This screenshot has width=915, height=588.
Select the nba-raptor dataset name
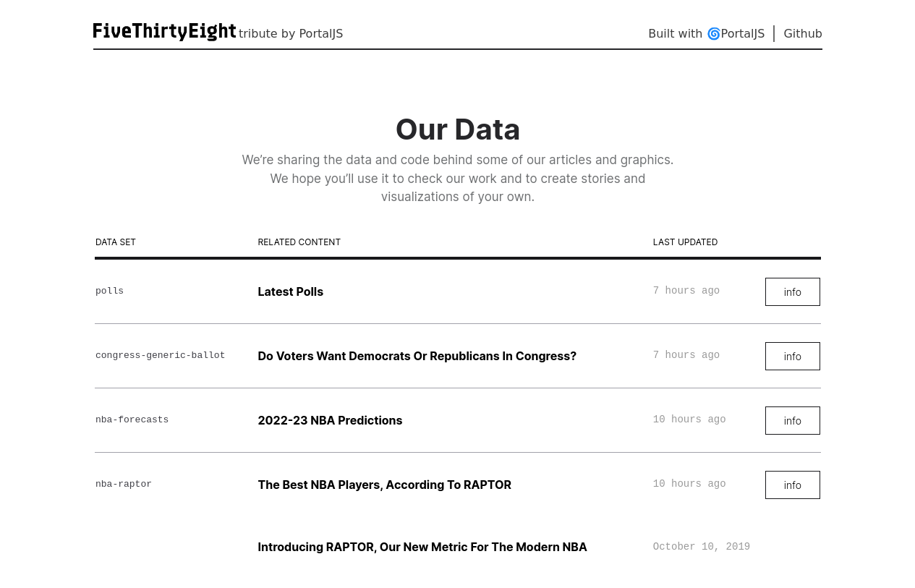click(x=124, y=485)
